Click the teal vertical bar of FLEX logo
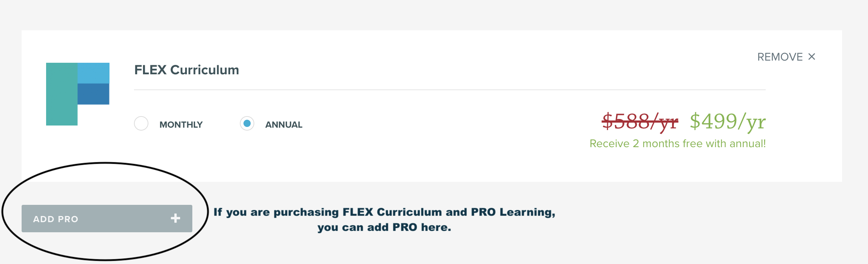 click(x=62, y=94)
